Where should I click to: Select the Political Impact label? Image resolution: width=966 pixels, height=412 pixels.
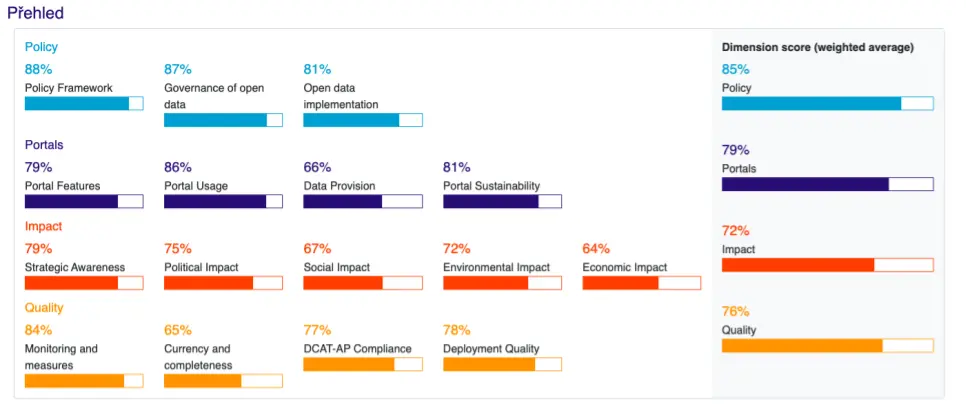click(x=202, y=267)
